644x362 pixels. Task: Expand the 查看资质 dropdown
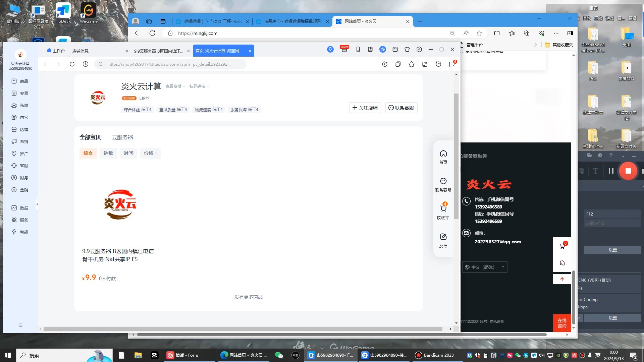coord(175,86)
